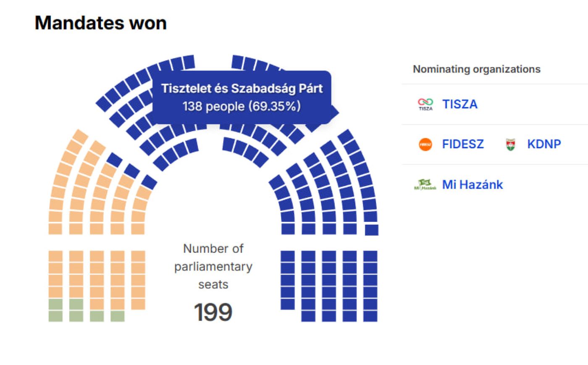588x365 pixels.
Task: Click a blue seat adjoining the orange arc
Action: pos(149,182)
